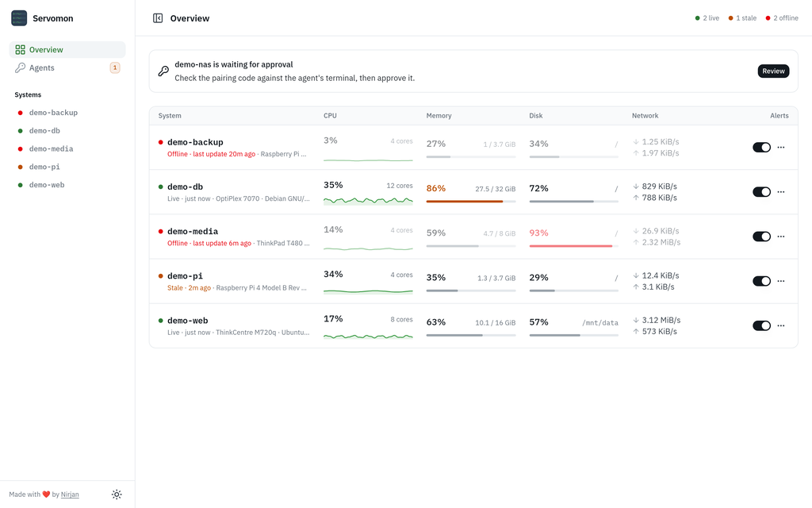Click the System column header

170,116
